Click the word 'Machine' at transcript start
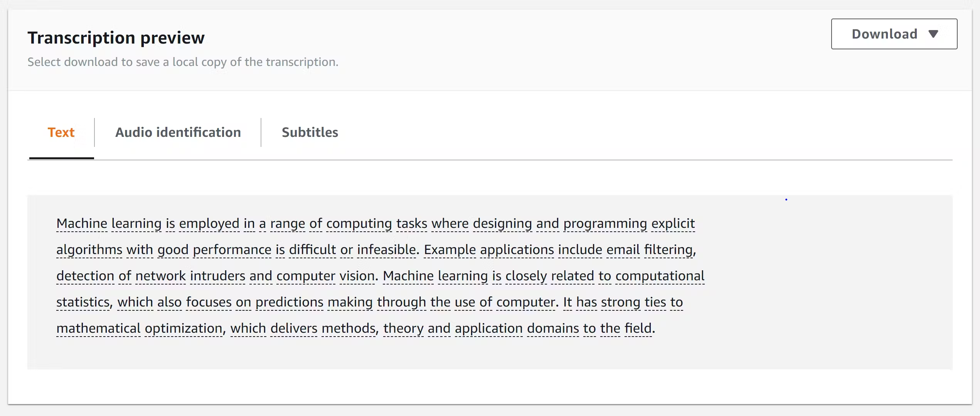The image size is (980, 416). pyautogui.click(x=82, y=223)
